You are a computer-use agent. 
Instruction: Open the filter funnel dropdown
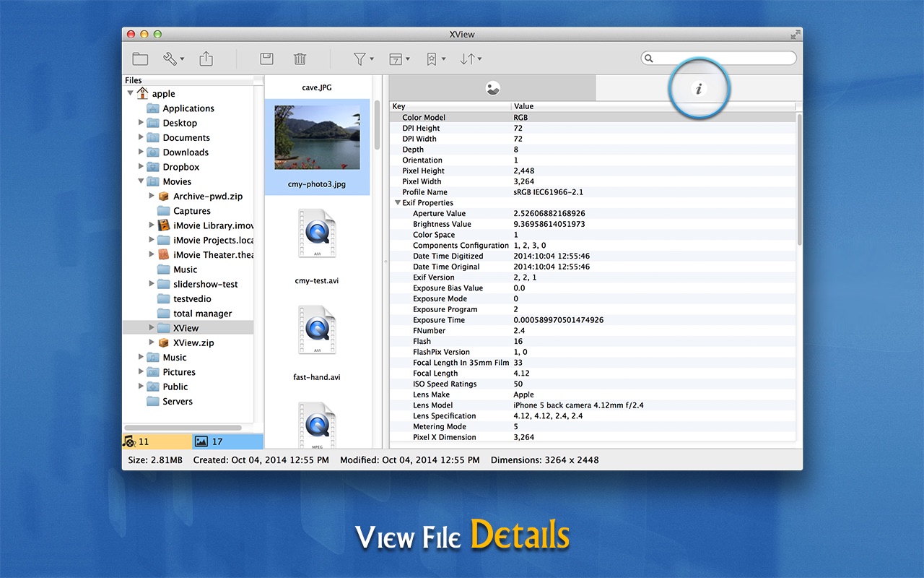pos(362,59)
